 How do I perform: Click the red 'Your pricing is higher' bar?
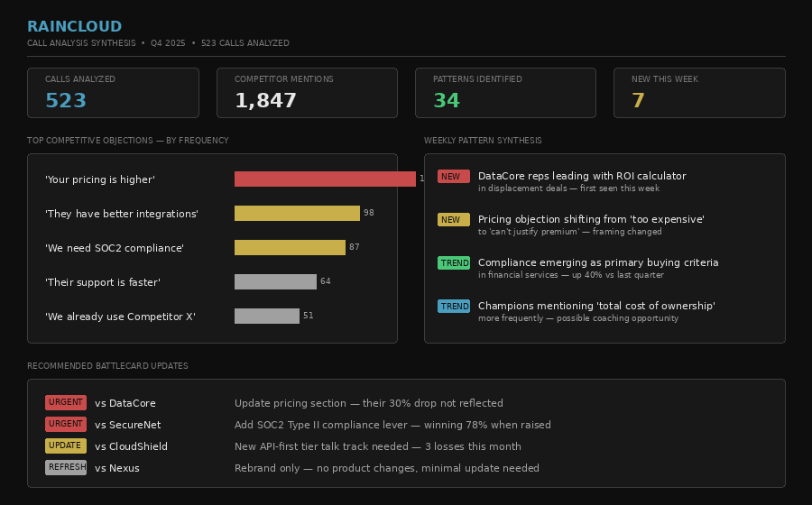click(325, 179)
